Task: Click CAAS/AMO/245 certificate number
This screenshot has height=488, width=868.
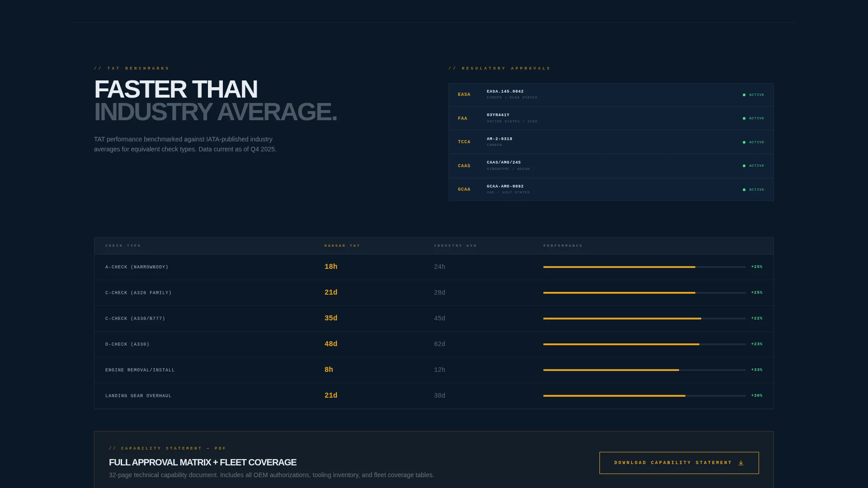Action: tap(504, 162)
